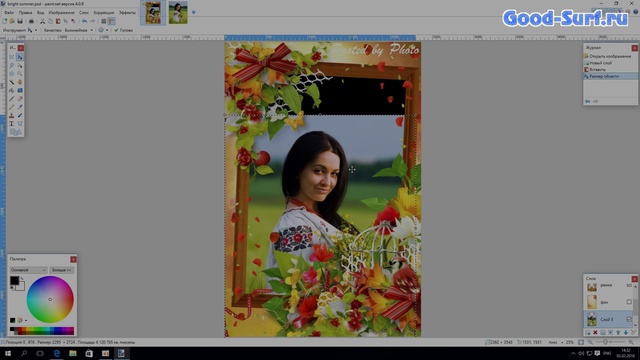The image size is (640, 360).
Task: Toggle visibility of layer "Слой 5"
Action: (629, 319)
